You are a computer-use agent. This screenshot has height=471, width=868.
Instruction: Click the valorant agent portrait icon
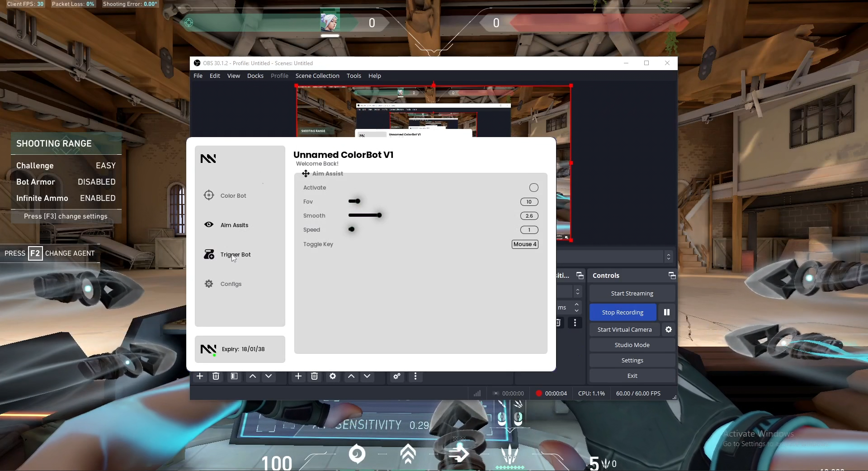click(330, 22)
